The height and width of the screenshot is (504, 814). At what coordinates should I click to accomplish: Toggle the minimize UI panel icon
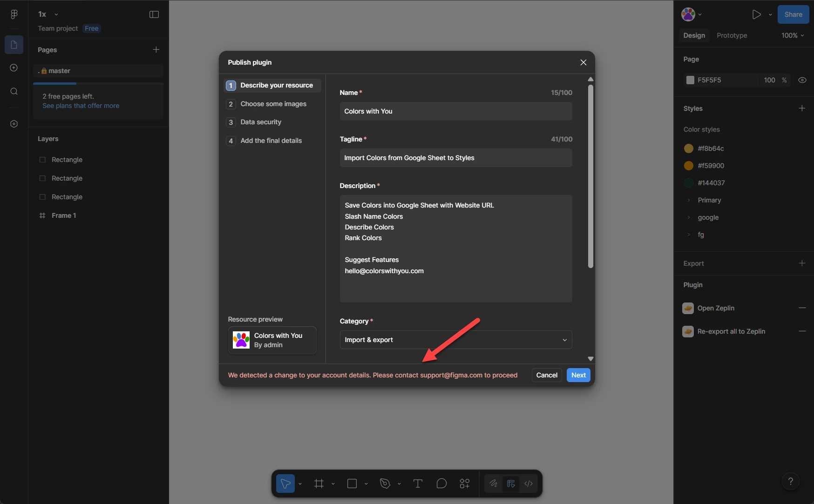point(154,14)
